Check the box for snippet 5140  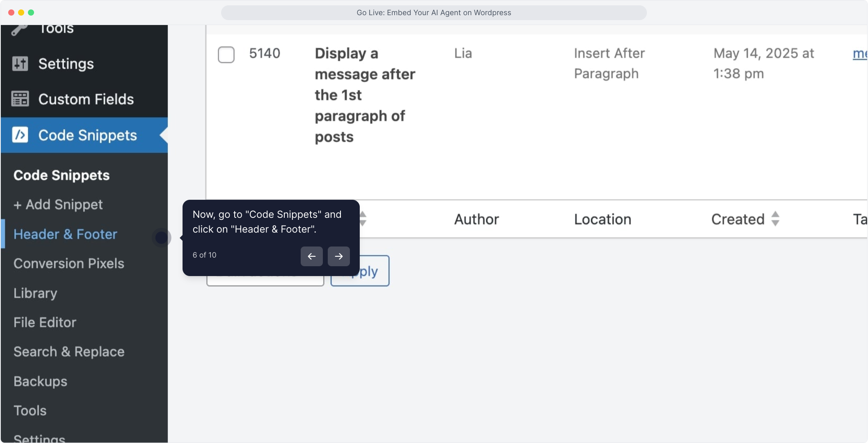click(226, 55)
